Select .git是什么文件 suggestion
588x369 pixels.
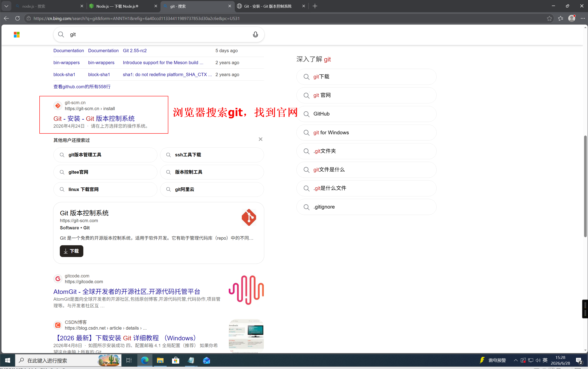(x=366, y=188)
